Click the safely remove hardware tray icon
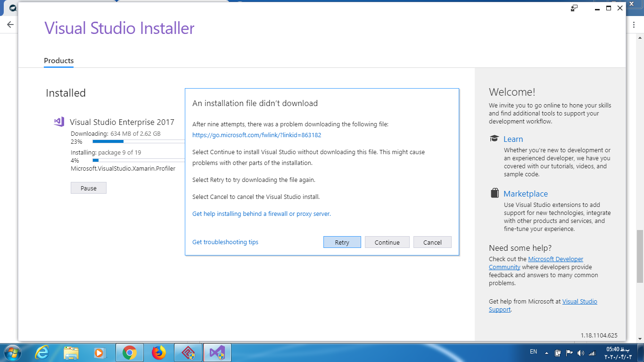 (x=558, y=353)
